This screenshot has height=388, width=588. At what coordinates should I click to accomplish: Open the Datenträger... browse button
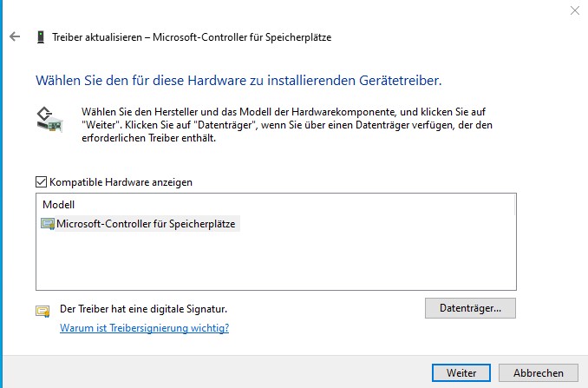point(470,308)
